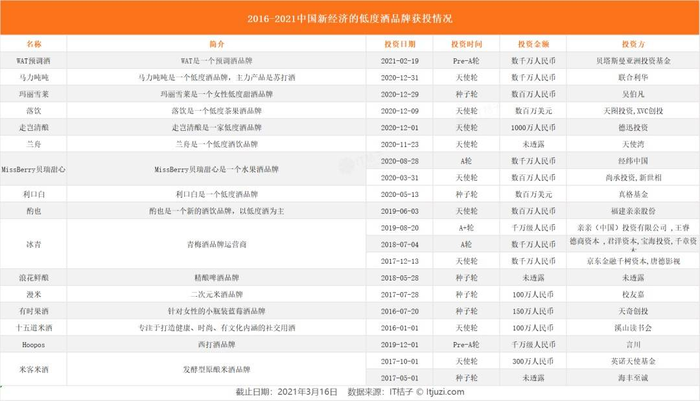Click the investor "联合利华"

[x=633, y=77]
